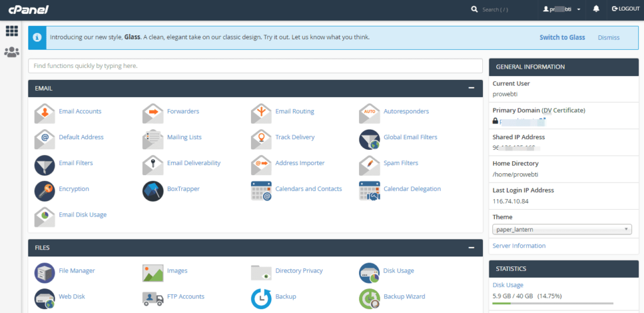
Task: Open the user account dropdown menu
Action: (562, 9)
